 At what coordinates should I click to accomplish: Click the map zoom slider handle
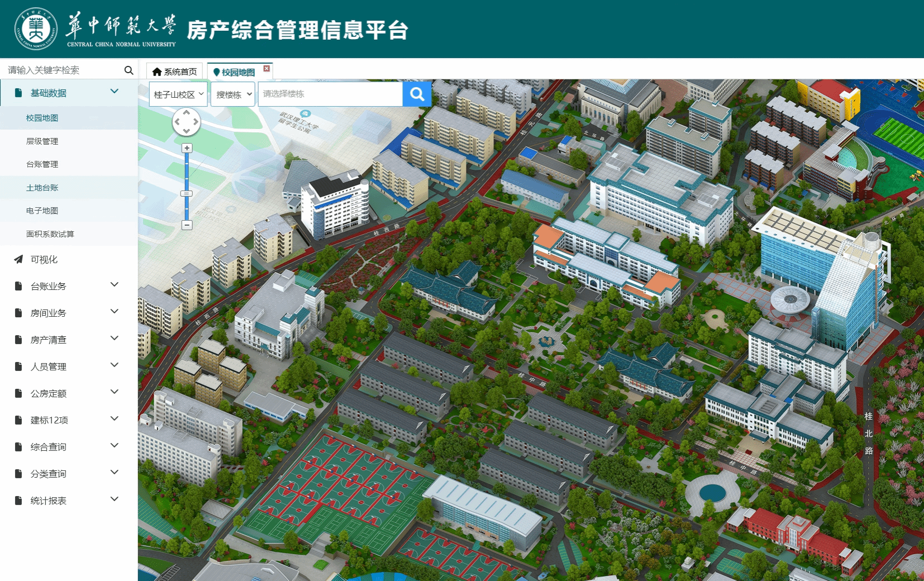[x=187, y=193]
